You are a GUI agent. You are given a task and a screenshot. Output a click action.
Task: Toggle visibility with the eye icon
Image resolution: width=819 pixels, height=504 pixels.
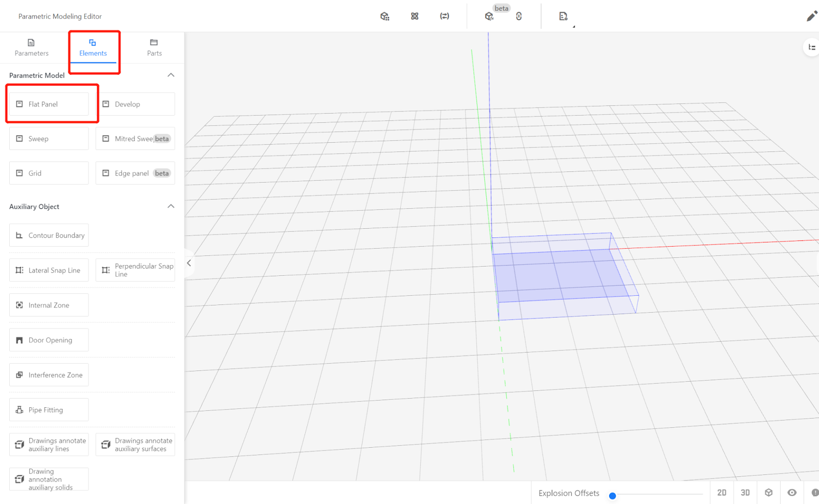(x=792, y=492)
